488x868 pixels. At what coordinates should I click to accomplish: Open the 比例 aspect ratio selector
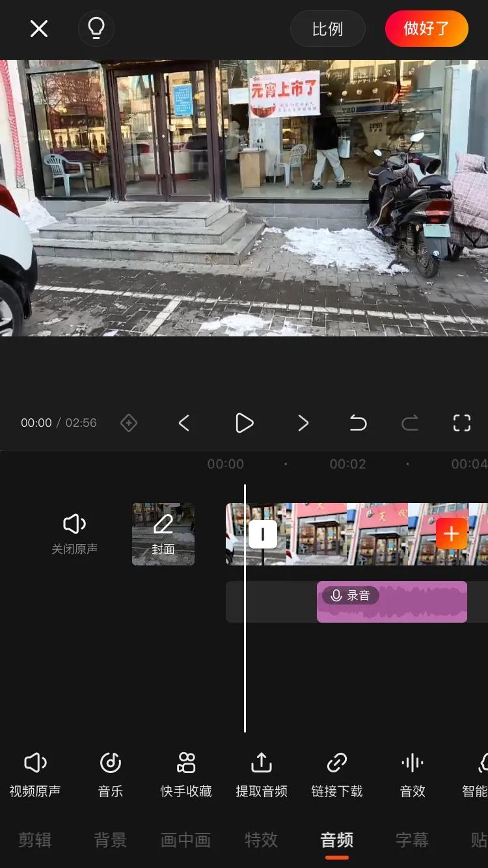point(327,29)
